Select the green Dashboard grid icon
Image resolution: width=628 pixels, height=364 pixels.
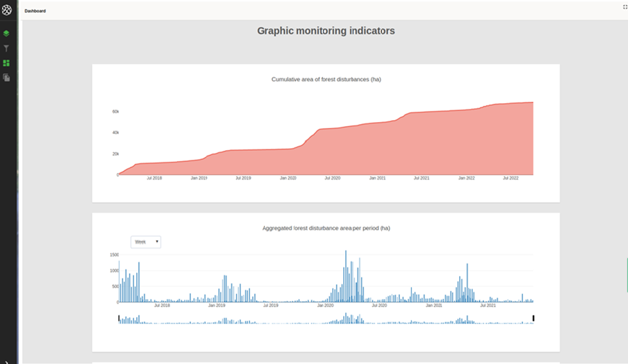pos(6,63)
